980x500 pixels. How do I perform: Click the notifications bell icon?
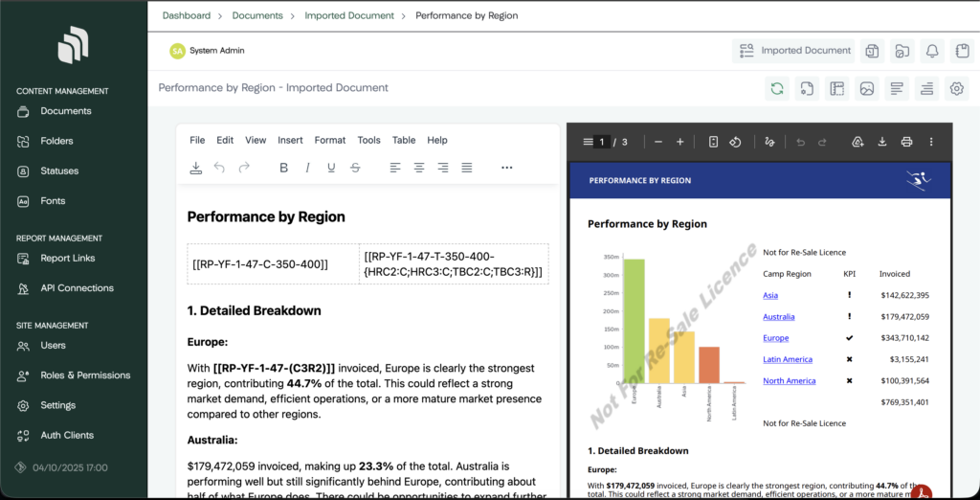tap(931, 51)
